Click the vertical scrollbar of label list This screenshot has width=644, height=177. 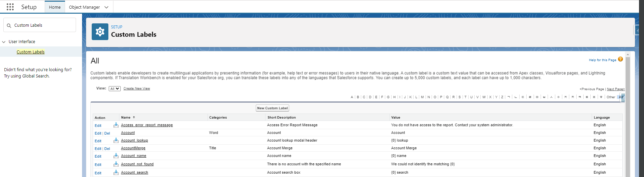628,117
